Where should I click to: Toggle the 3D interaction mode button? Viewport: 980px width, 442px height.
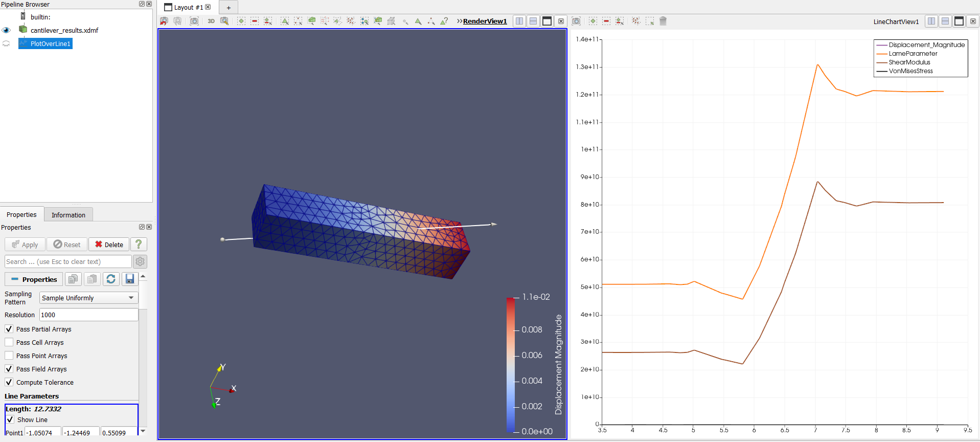[x=211, y=21]
